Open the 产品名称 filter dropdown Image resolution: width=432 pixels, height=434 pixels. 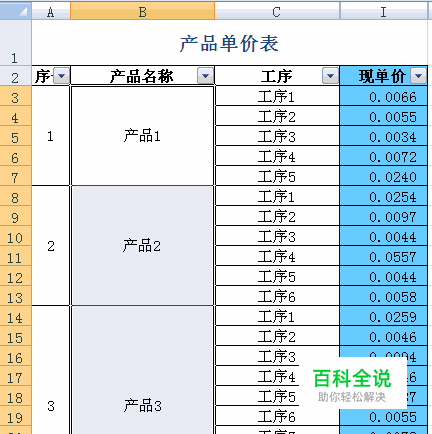(205, 76)
